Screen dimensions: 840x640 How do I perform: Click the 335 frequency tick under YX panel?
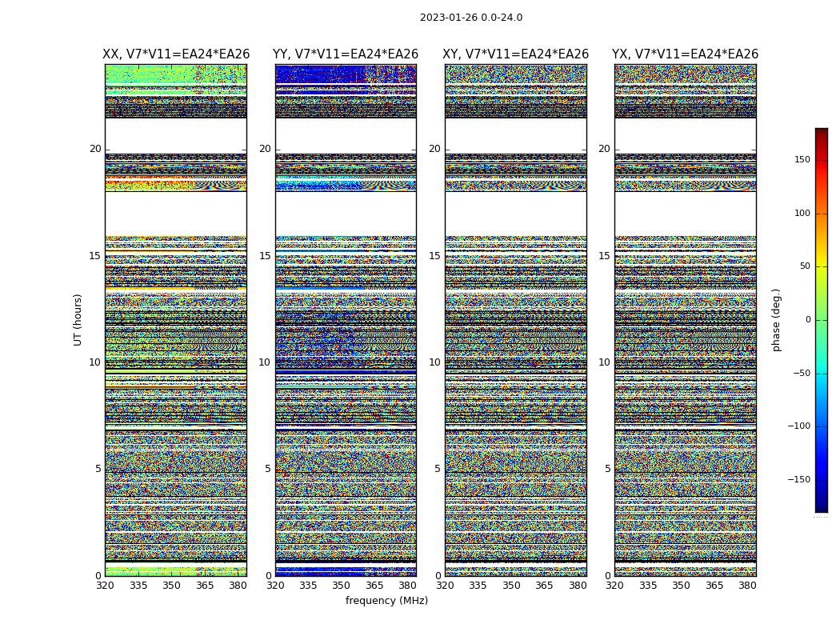coord(648,586)
